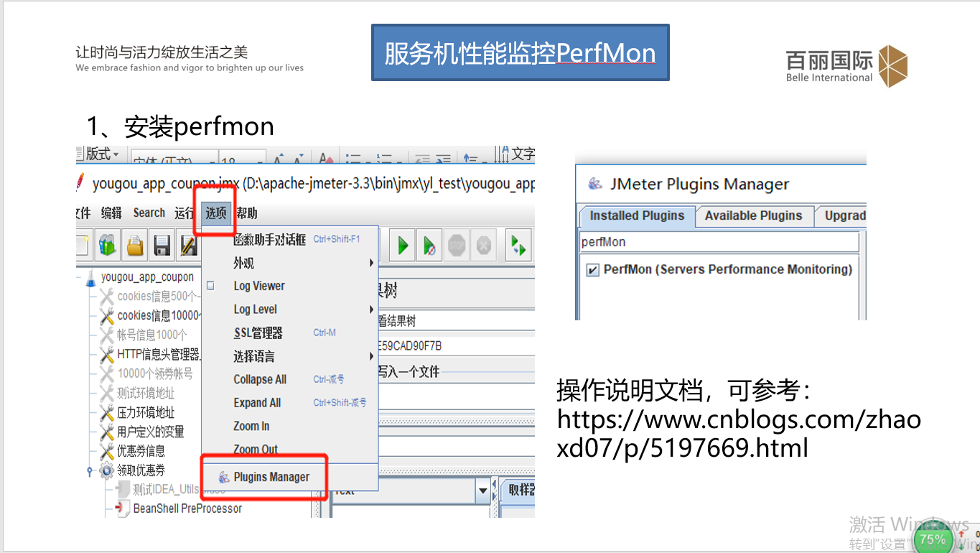Choose Collapse All from options menu
Screen dimensions: 980x553
coord(289,380)
